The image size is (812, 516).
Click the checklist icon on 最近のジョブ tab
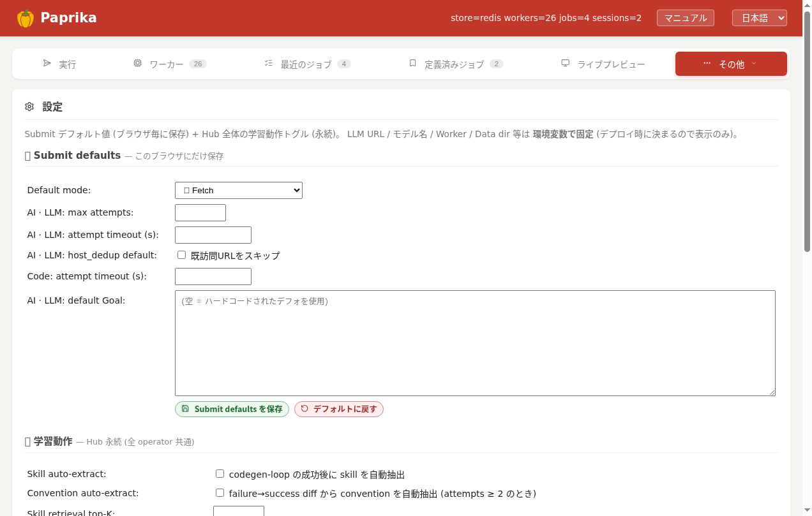pyautogui.click(x=269, y=63)
